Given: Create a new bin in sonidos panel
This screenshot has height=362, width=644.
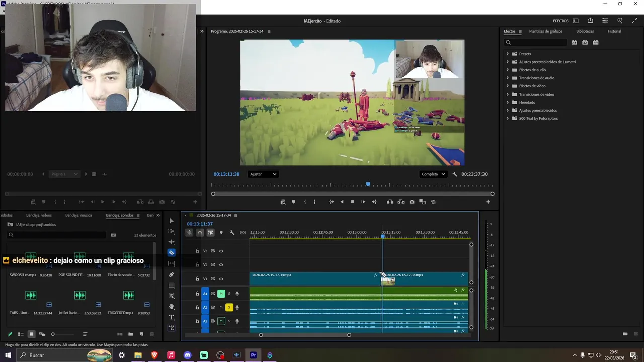Looking at the screenshot, I should point(130,334).
